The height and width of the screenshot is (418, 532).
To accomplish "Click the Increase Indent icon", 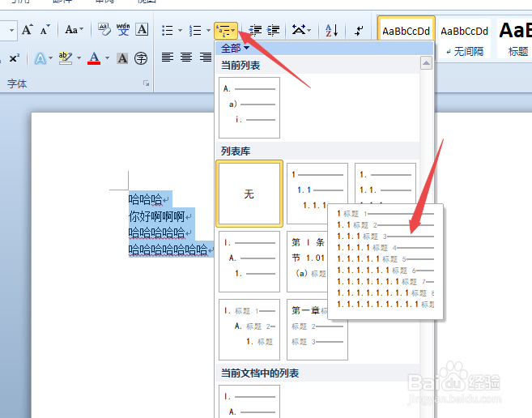I will [x=273, y=31].
